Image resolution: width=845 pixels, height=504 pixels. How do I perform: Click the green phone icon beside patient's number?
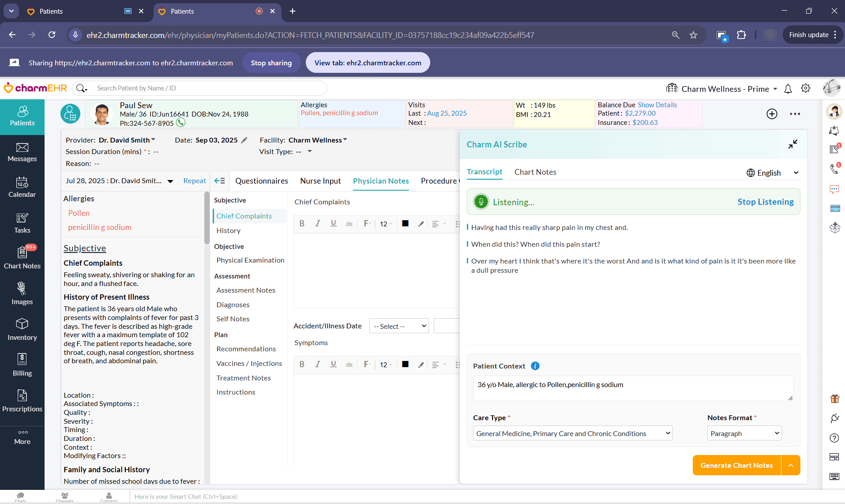click(180, 123)
